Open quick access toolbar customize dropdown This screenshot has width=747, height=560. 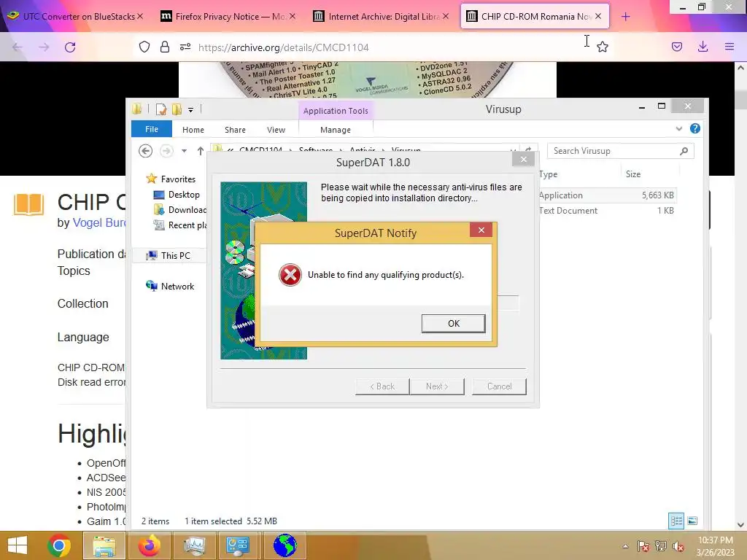(190, 109)
